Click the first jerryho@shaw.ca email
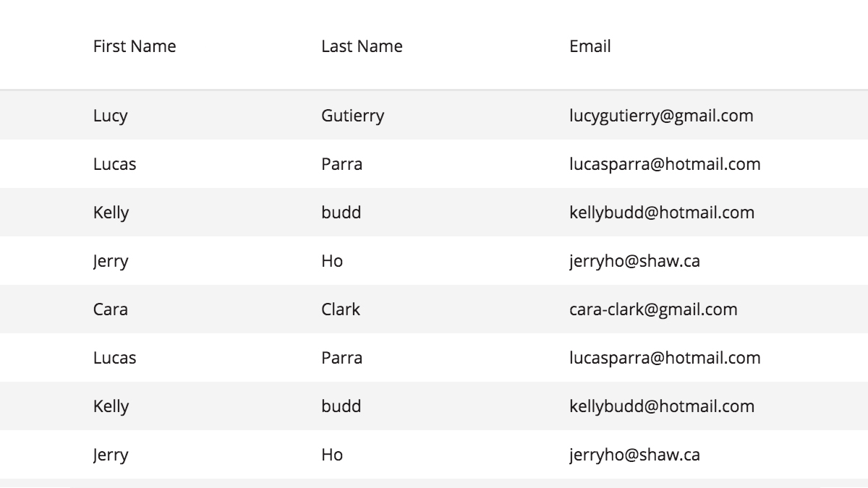 coord(634,261)
